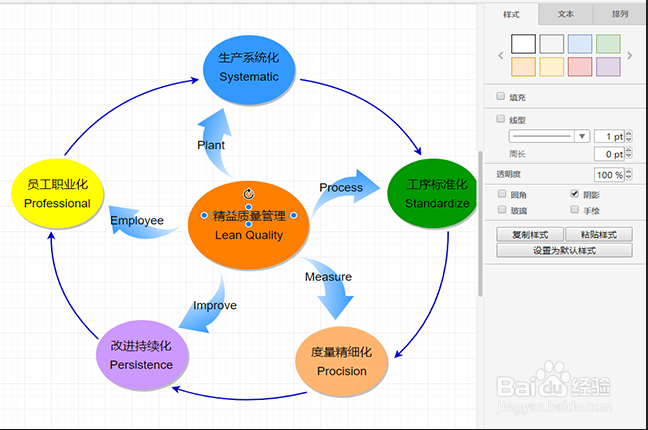Select the white style swatch
Viewport: 648px width, 430px height.
(523, 44)
